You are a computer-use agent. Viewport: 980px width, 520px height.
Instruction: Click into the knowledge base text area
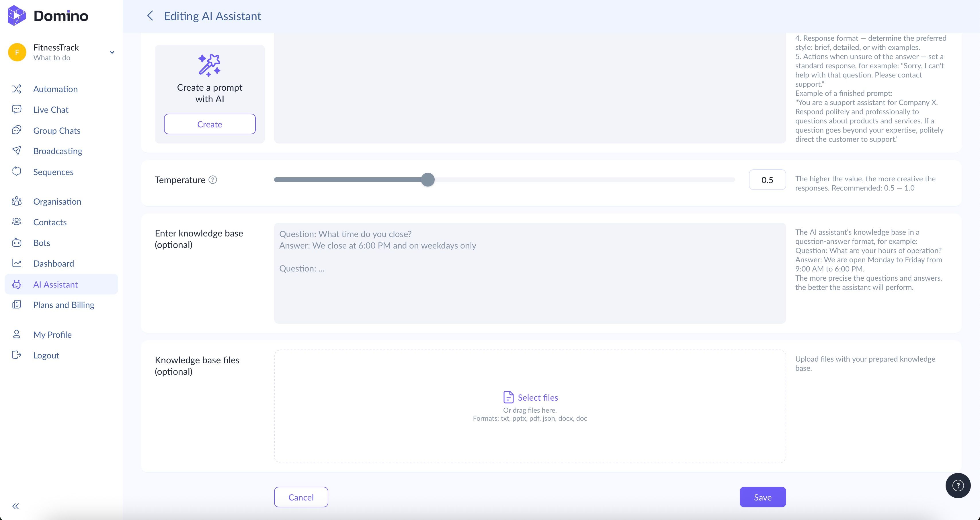click(530, 273)
